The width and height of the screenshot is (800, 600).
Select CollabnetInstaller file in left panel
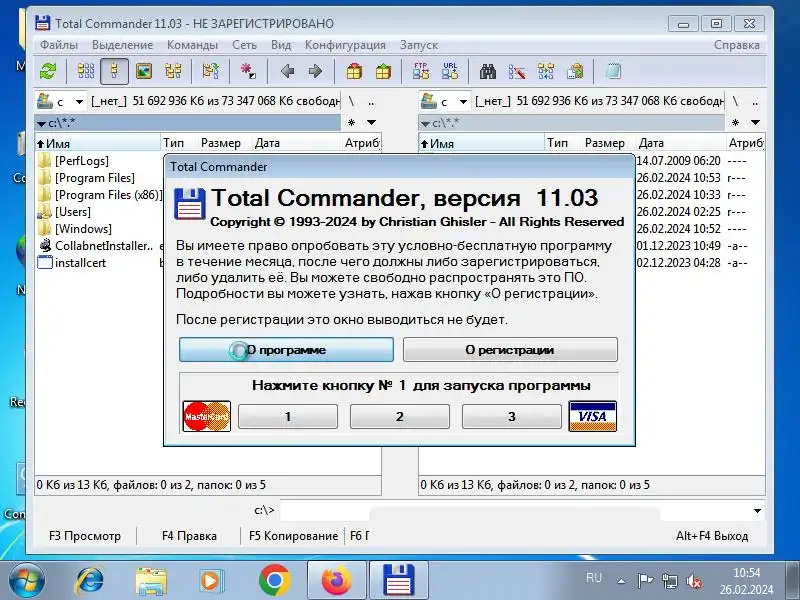coord(96,246)
